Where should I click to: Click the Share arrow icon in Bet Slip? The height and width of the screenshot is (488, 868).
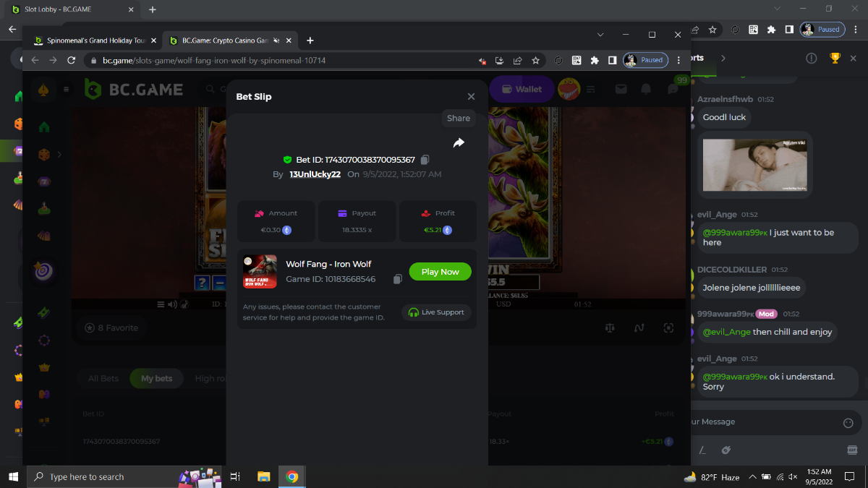(459, 143)
